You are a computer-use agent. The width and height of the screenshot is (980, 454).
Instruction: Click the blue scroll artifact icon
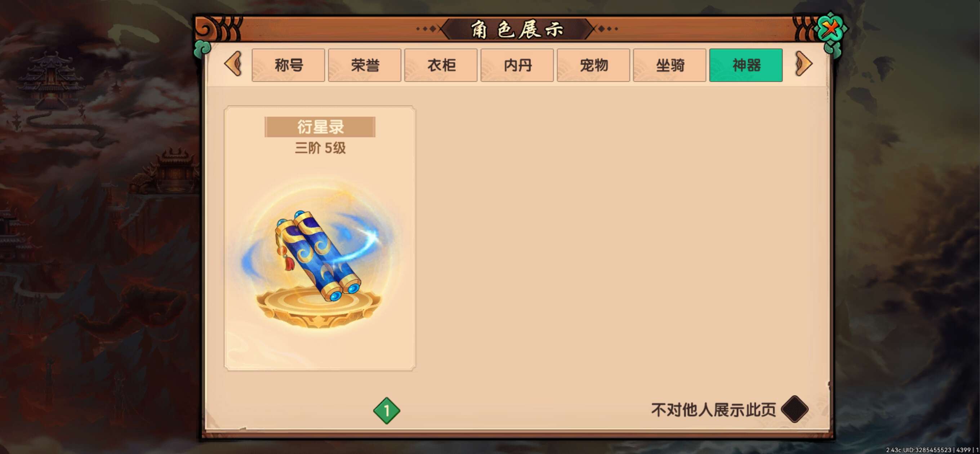tap(318, 256)
